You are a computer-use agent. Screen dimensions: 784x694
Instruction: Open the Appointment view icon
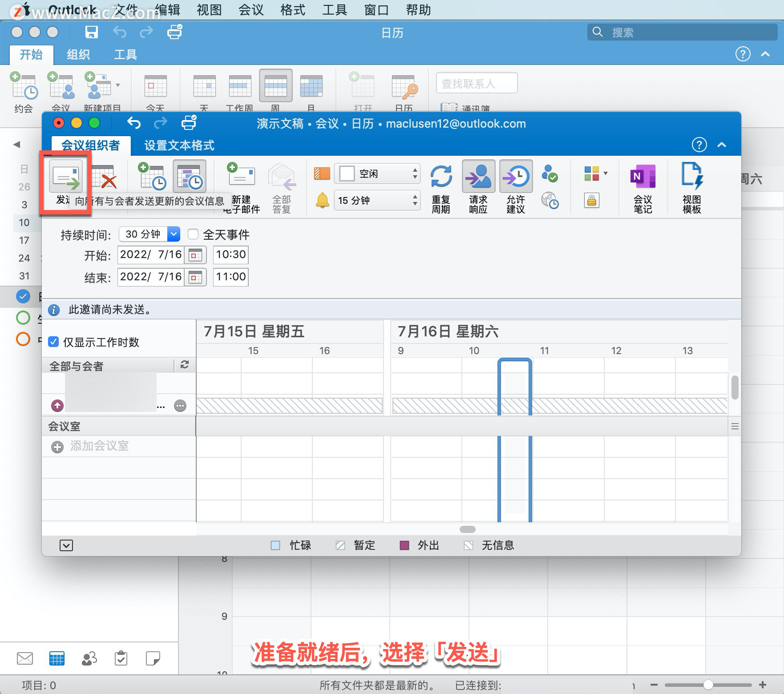[x=152, y=177]
